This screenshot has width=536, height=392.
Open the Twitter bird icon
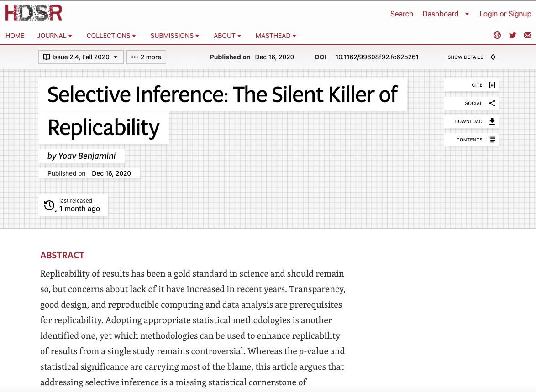click(512, 35)
